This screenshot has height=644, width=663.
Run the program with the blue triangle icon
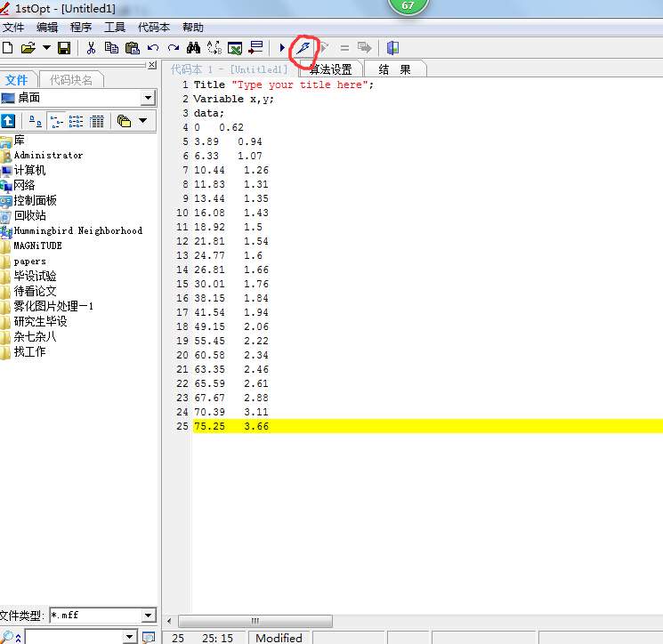pos(282,48)
